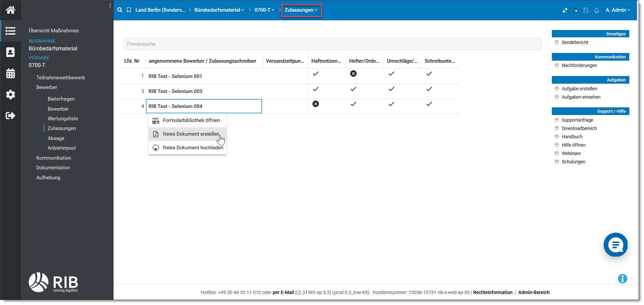Click the search magnifier in header
Screen dimensions: 644x305
coord(120,10)
